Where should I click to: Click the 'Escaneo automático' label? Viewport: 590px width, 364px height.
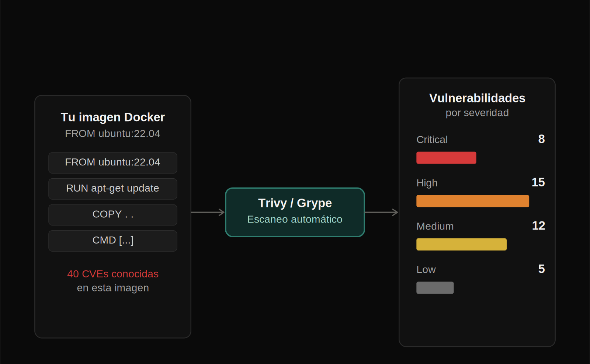pos(295,219)
